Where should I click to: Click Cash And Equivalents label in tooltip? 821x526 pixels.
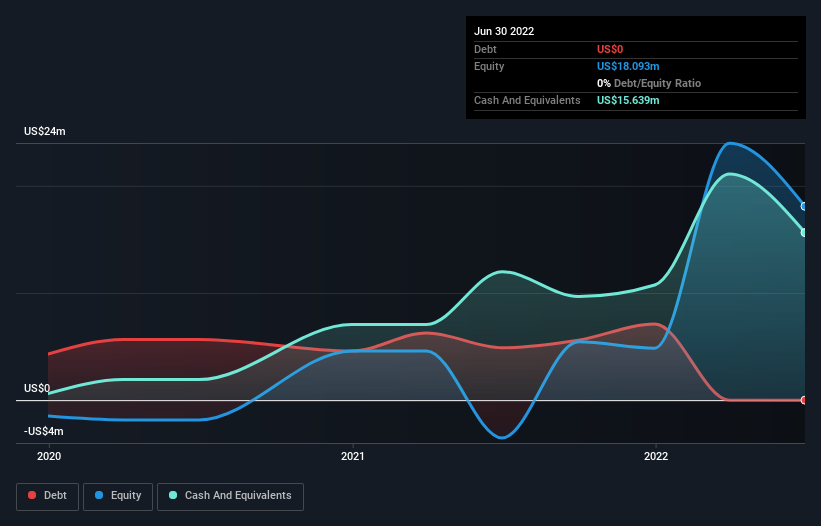[527, 100]
